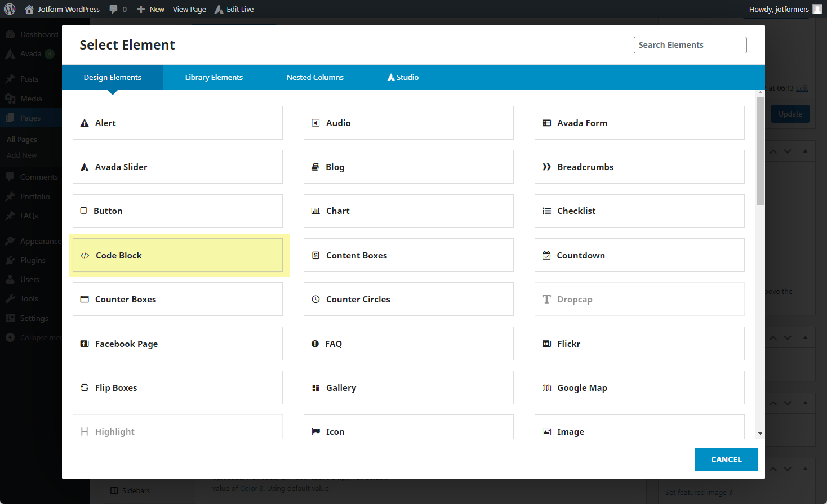Image resolution: width=827 pixels, height=504 pixels.
Task: Open the Sidebars tab in the page options
Action: pyautogui.click(x=131, y=491)
